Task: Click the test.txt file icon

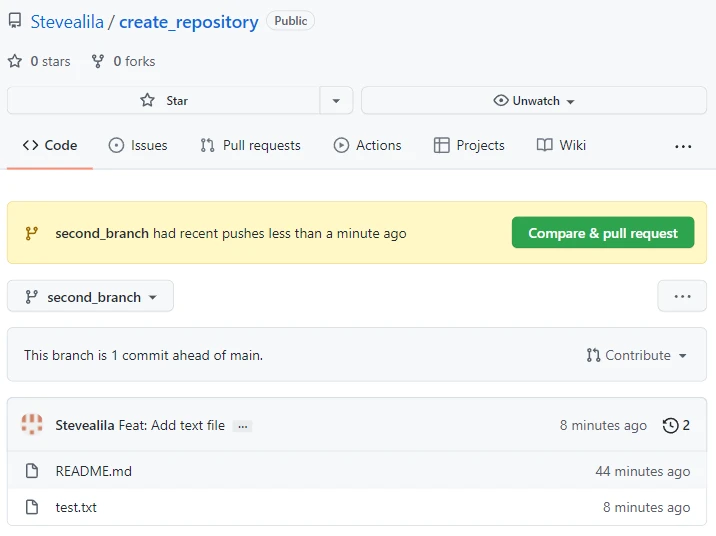Action: 32,507
